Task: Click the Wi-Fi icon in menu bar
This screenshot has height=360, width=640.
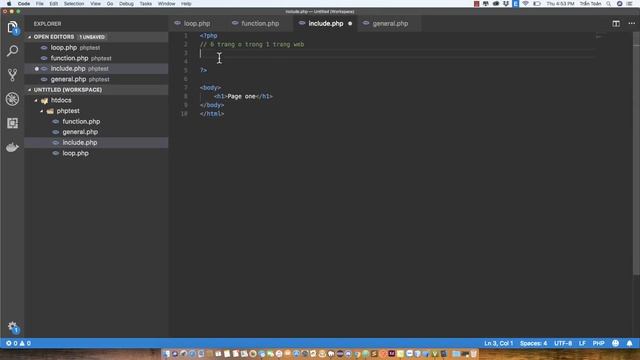Action: pos(526,4)
